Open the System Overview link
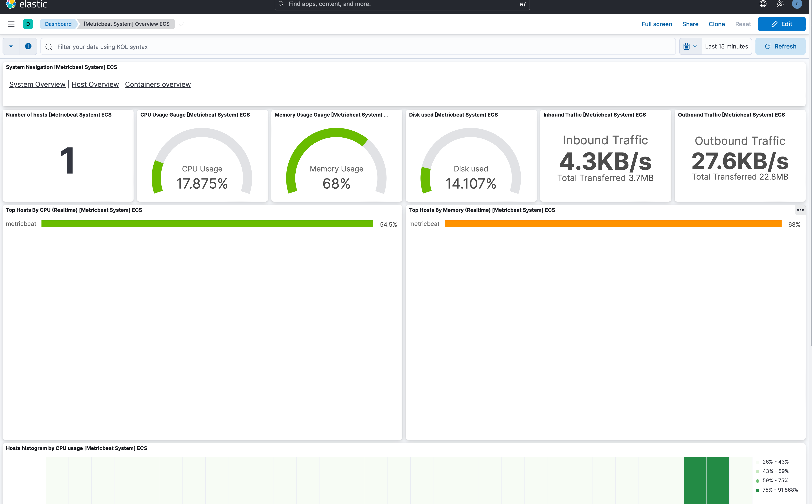812x504 pixels. [x=37, y=84]
